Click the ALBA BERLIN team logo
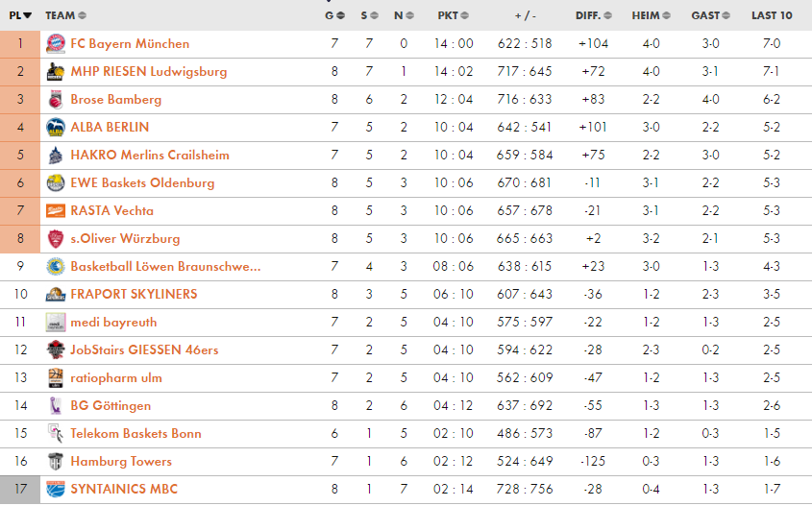 pos(55,127)
